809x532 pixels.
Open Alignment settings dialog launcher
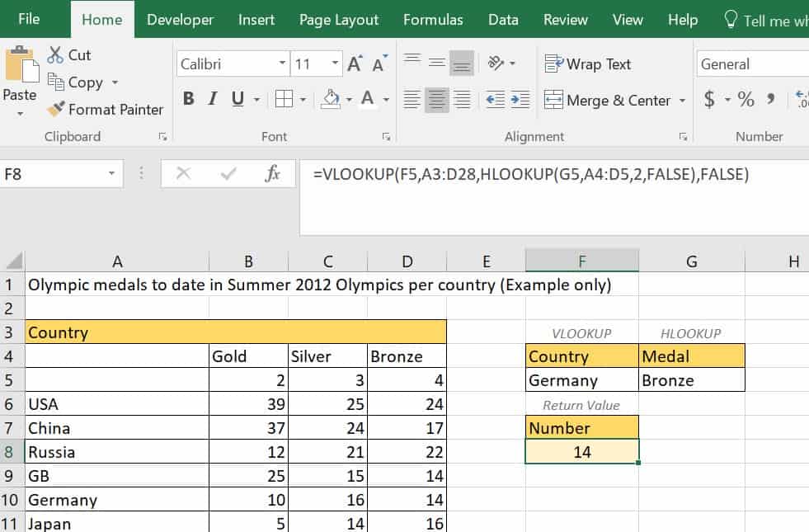[x=683, y=137]
